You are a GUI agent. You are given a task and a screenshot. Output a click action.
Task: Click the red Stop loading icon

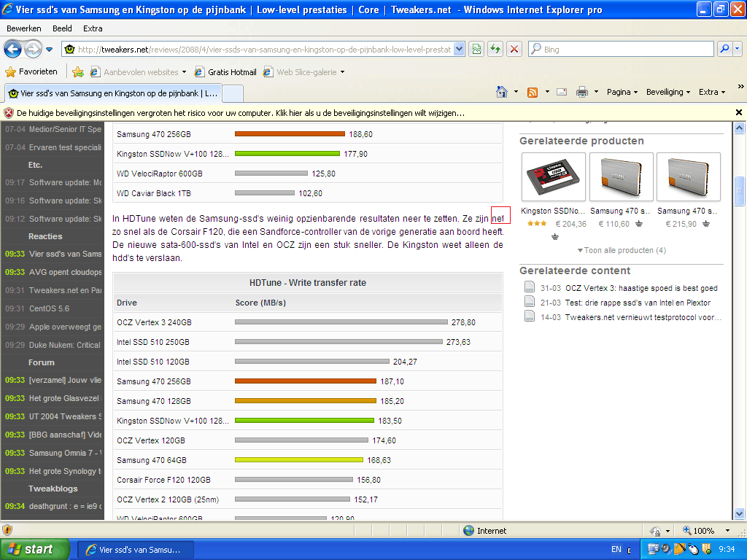pyautogui.click(x=514, y=49)
